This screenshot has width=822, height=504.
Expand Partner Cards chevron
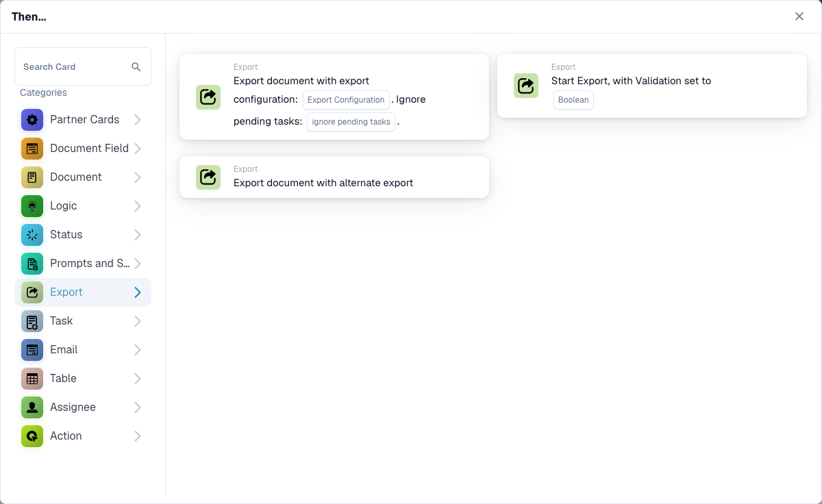(138, 120)
